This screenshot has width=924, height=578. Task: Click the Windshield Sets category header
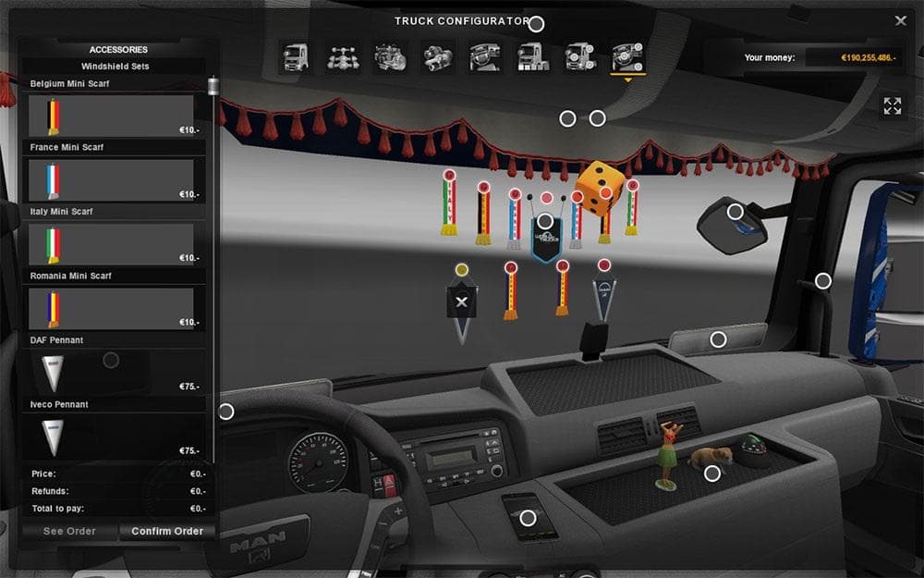coord(115,66)
